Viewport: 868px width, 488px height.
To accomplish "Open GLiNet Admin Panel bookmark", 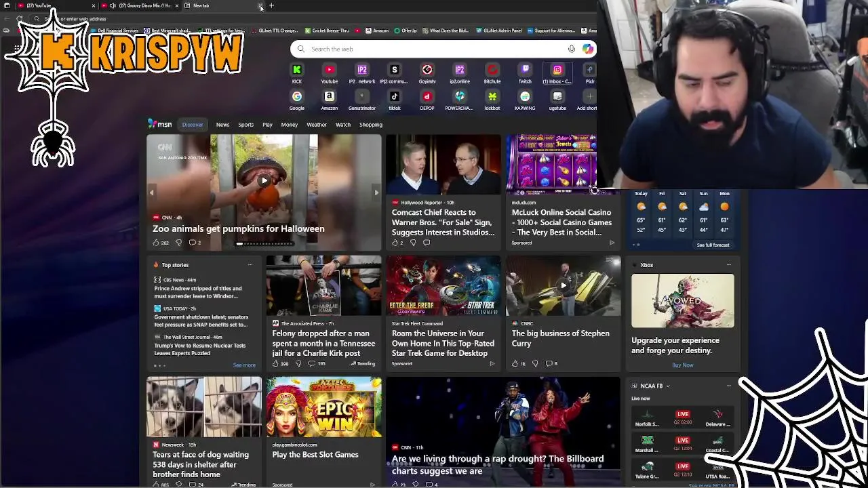I will [498, 30].
